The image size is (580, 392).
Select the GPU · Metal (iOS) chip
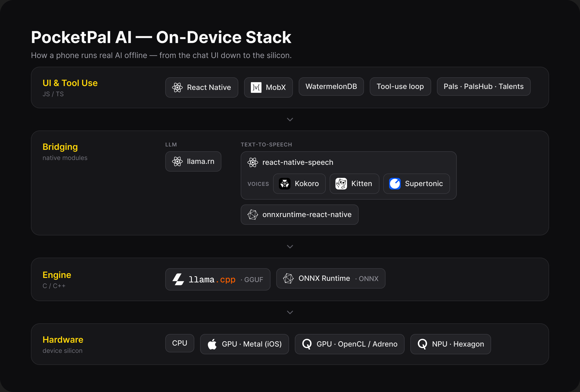(x=244, y=344)
